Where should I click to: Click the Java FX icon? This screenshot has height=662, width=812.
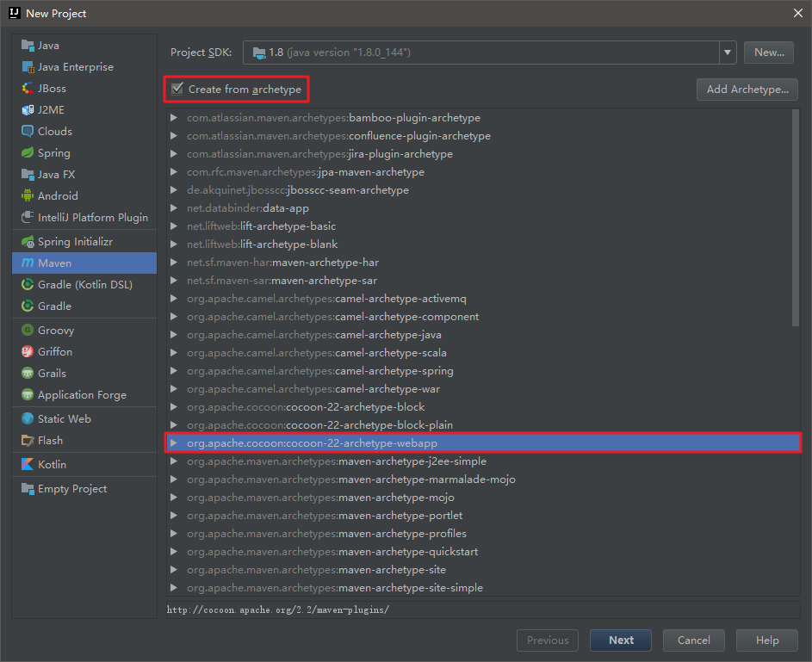pyautogui.click(x=28, y=175)
